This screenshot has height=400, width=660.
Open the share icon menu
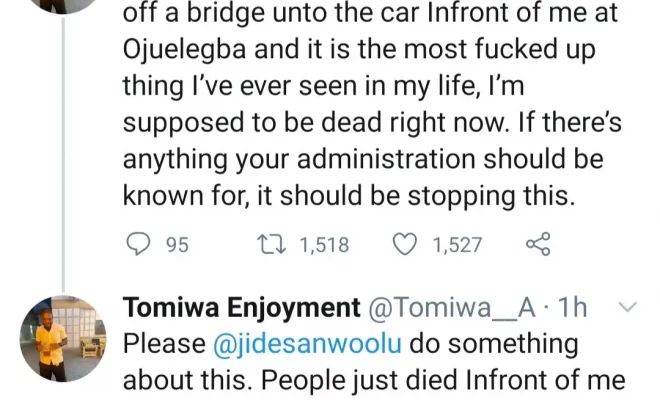pos(537,244)
